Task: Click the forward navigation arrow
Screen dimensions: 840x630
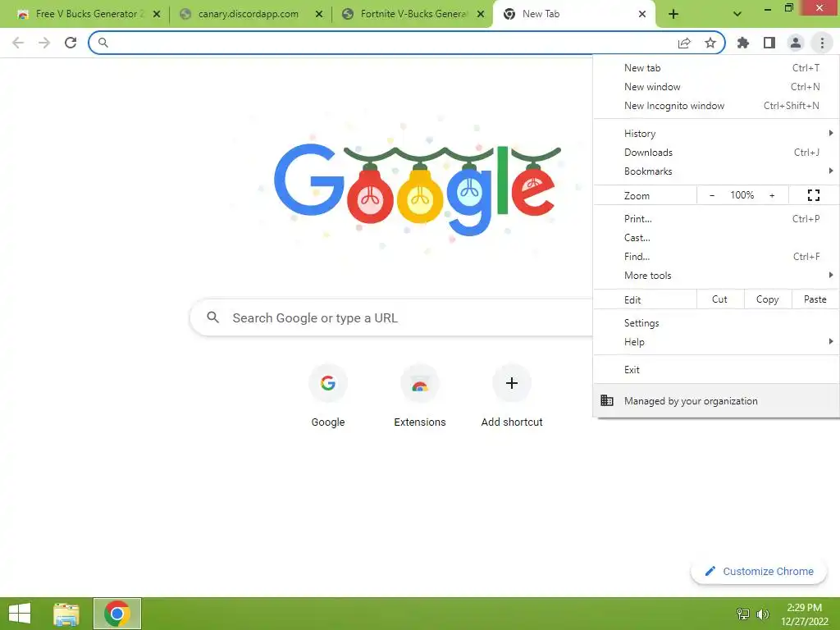Action: (x=44, y=43)
